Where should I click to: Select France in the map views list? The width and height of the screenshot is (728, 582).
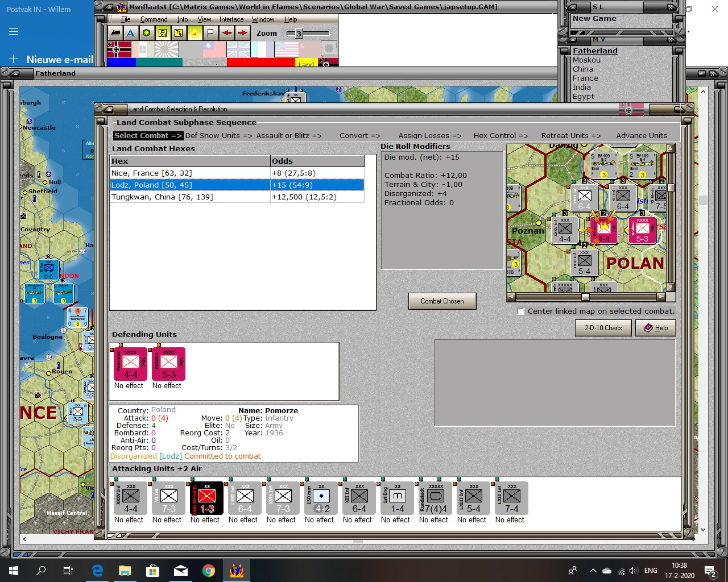point(585,78)
